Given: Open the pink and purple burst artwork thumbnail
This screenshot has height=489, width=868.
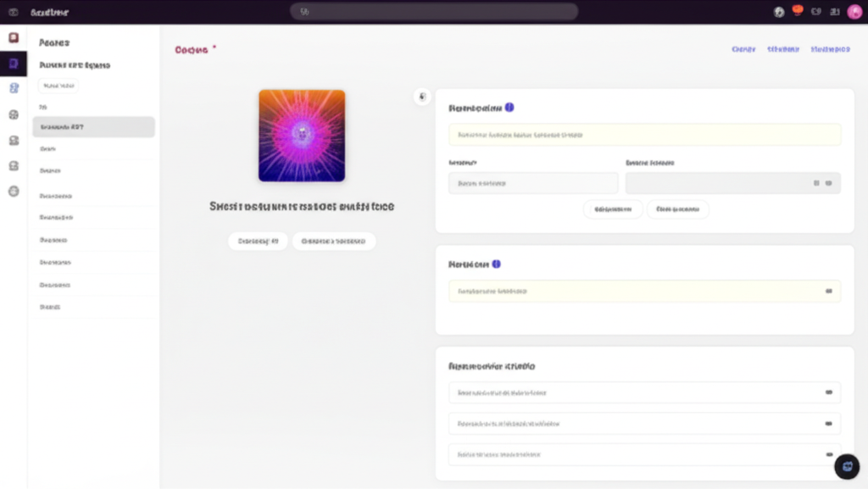Looking at the screenshot, I should [302, 136].
